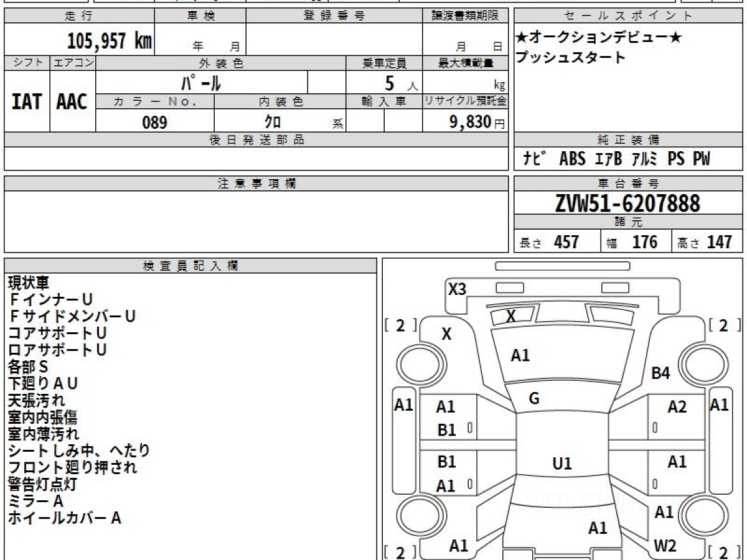Select the ミラーA note line
The width and height of the screenshot is (747, 560).
tap(35, 501)
